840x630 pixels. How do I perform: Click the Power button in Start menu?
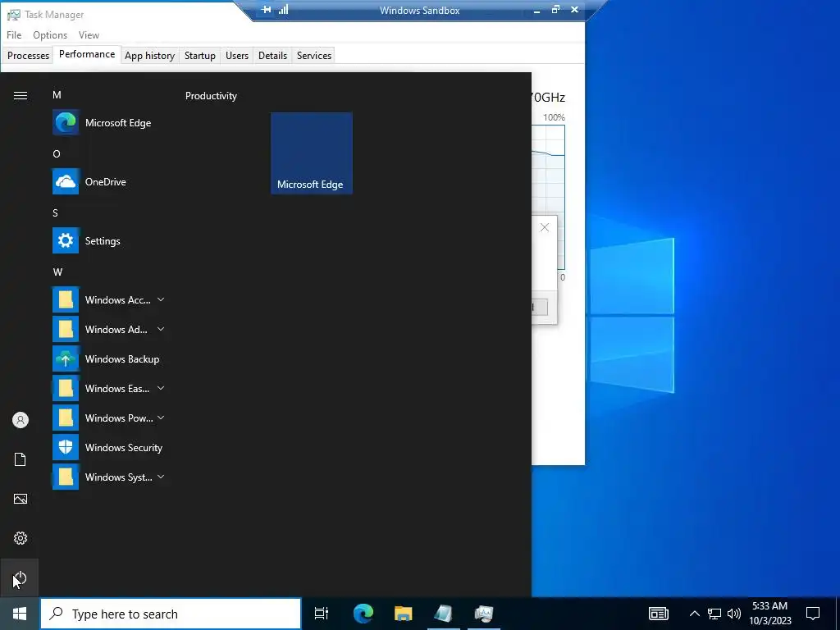[20, 578]
